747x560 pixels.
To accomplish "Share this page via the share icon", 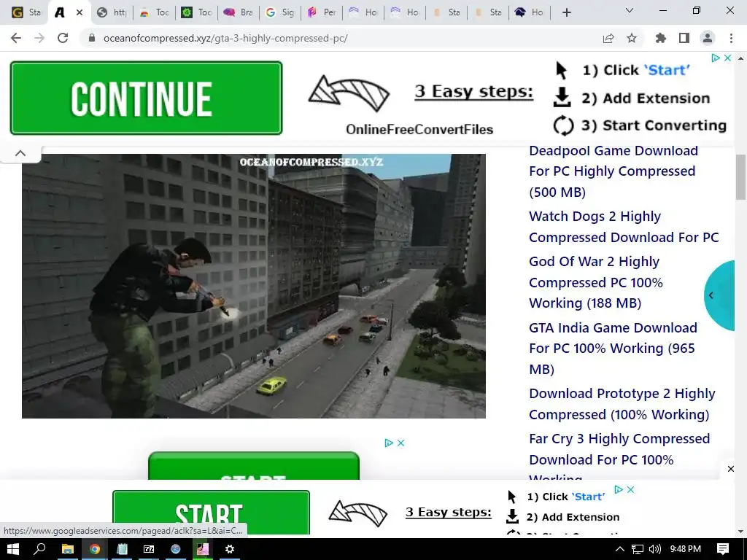I will (608, 38).
